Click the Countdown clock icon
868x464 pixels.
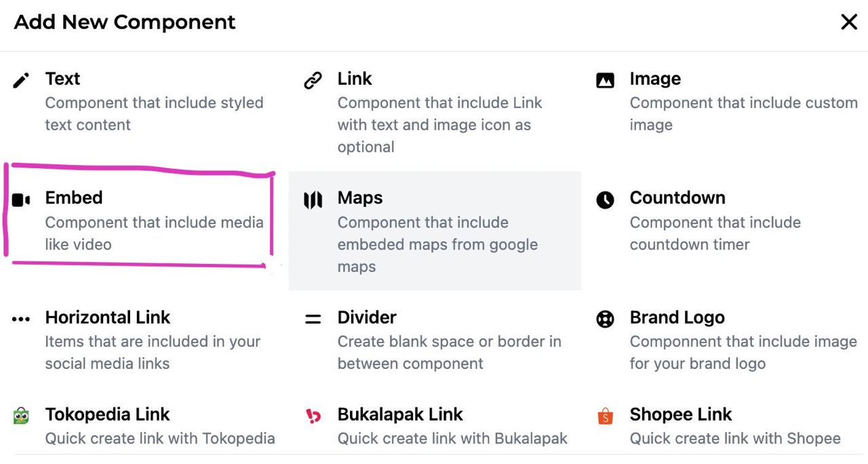point(605,200)
